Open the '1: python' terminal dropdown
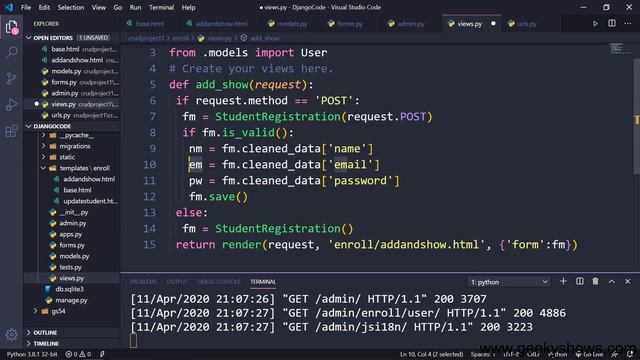The image size is (640, 360). click(508, 282)
